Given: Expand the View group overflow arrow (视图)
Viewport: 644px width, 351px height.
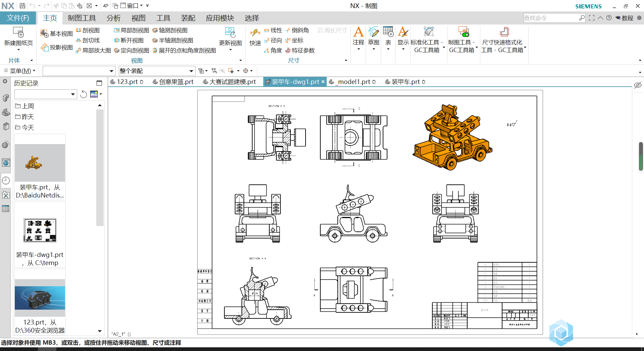Looking at the screenshot, I should pos(240,60).
